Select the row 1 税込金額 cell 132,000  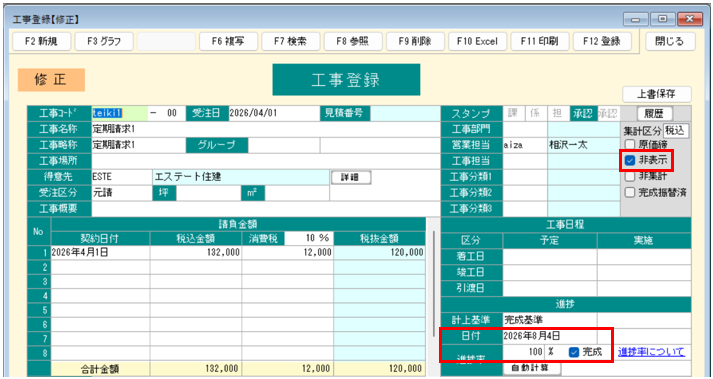click(196, 253)
